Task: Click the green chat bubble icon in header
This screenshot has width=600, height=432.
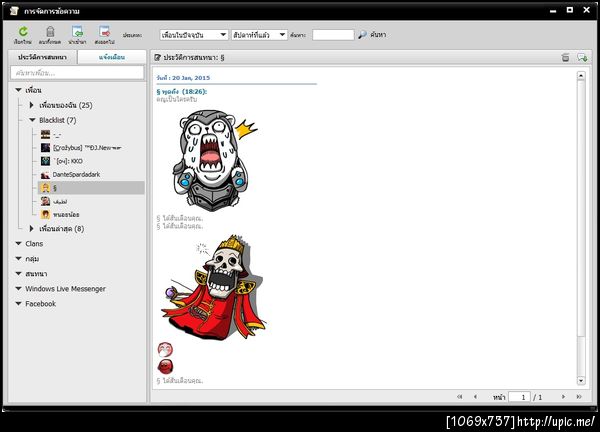Action: (x=582, y=57)
